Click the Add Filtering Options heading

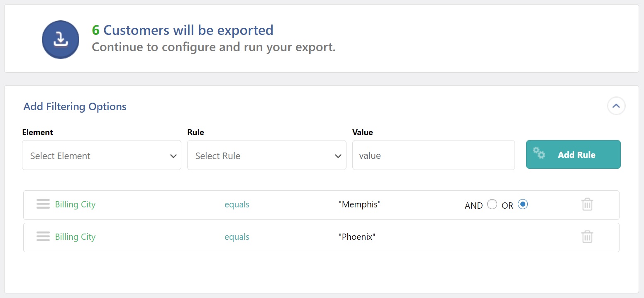click(x=75, y=106)
